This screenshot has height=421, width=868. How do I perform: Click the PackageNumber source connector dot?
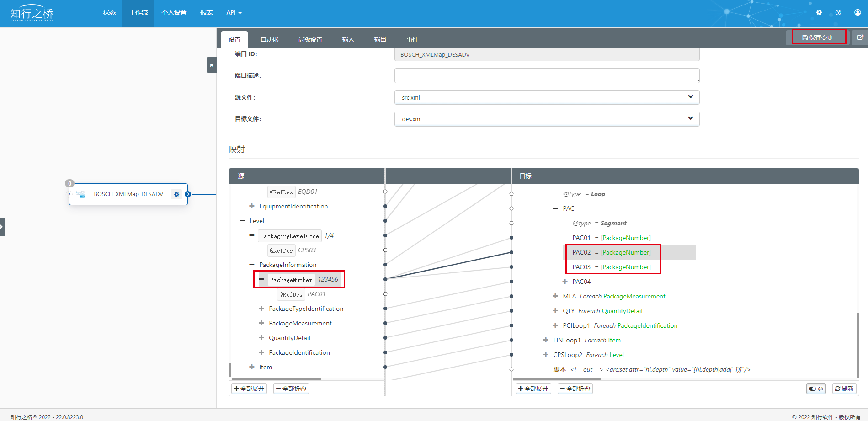click(x=385, y=279)
